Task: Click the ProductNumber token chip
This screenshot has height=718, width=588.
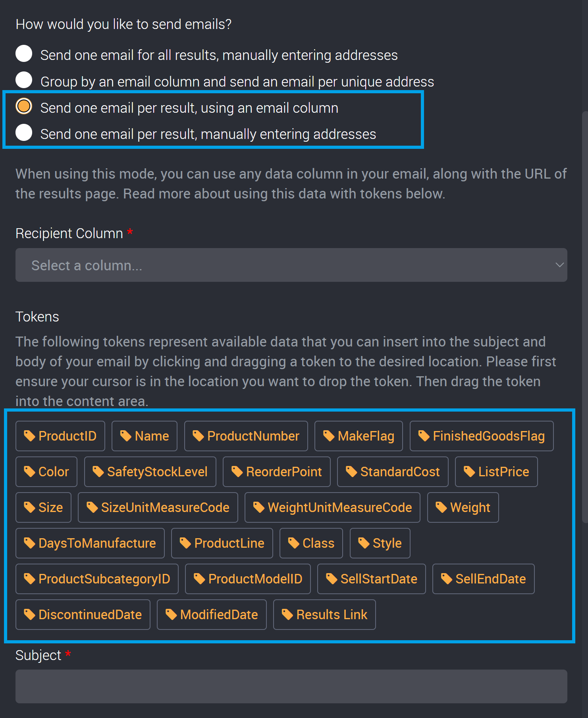Action: pyautogui.click(x=246, y=436)
